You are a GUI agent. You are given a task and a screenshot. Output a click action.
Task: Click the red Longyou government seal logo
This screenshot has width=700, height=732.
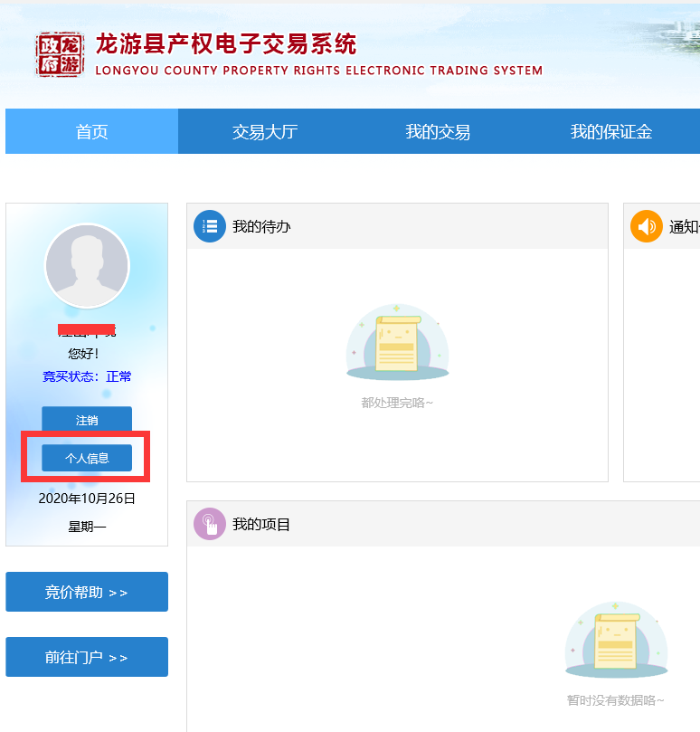click(60, 54)
